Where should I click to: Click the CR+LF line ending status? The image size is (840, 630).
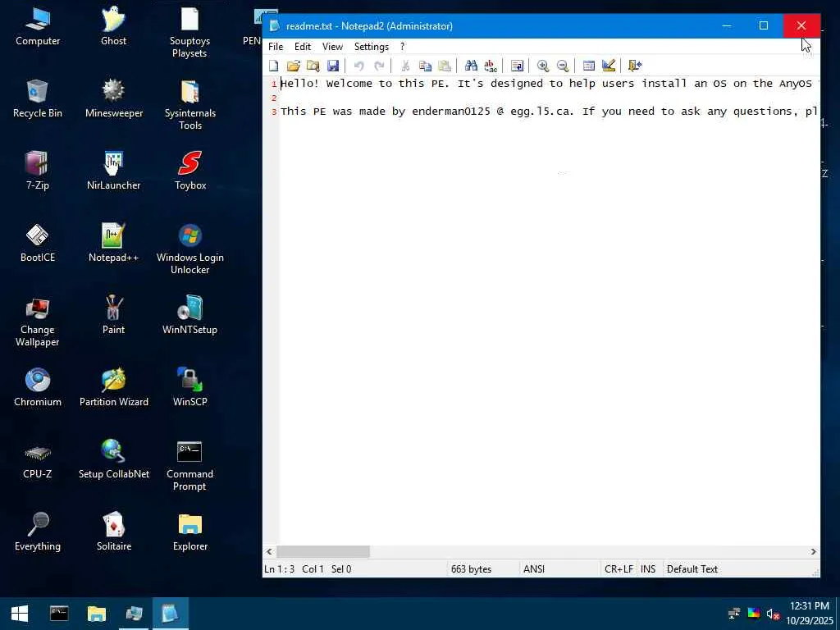point(619,569)
